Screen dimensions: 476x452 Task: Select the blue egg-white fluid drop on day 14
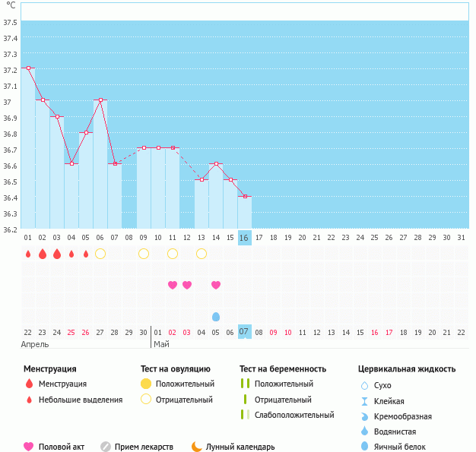click(216, 317)
